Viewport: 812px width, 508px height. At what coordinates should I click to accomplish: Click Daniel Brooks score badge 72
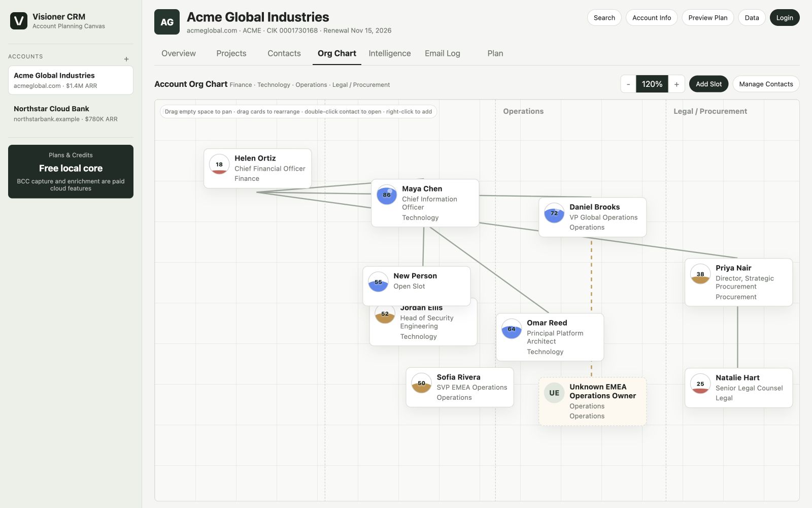pyautogui.click(x=554, y=213)
